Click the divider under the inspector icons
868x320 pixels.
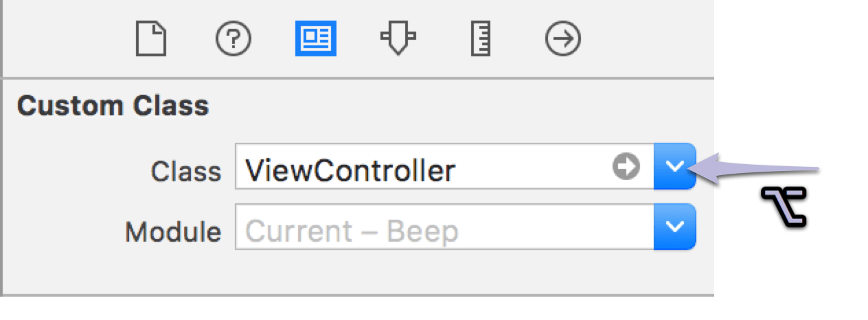pyautogui.click(x=357, y=78)
